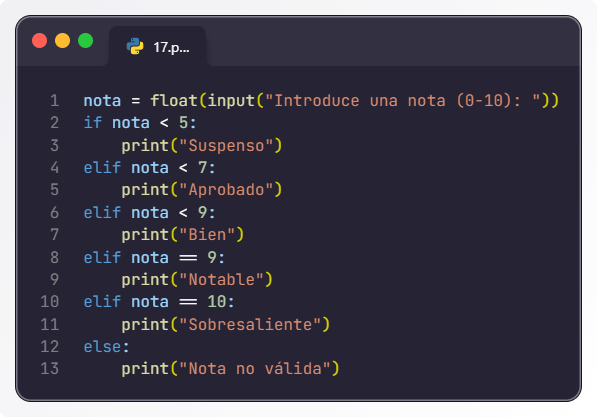Image resolution: width=597 pixels, height=417 pixels.
Task: Click line number 13 in the gutter
Action: coord(50,369)
